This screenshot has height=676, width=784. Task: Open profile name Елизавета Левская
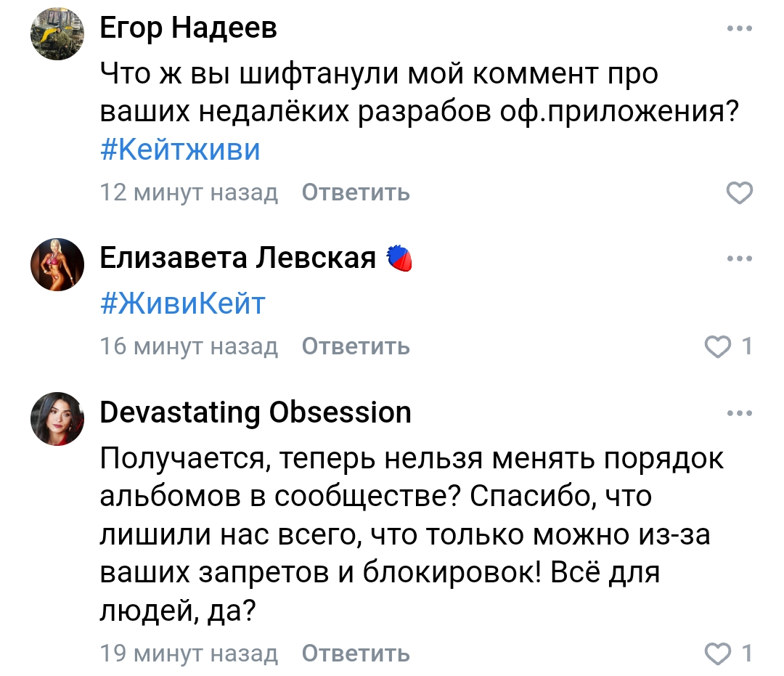[237, 258]
